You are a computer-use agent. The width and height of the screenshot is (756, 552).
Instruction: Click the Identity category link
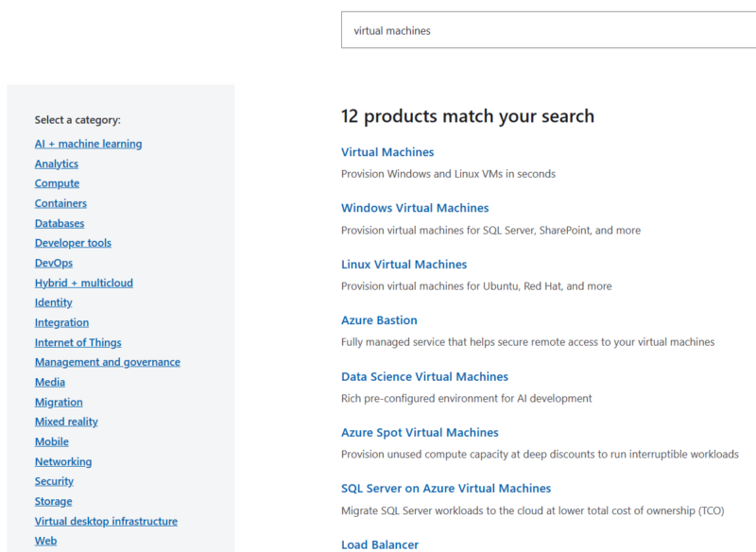pos(54,302)
